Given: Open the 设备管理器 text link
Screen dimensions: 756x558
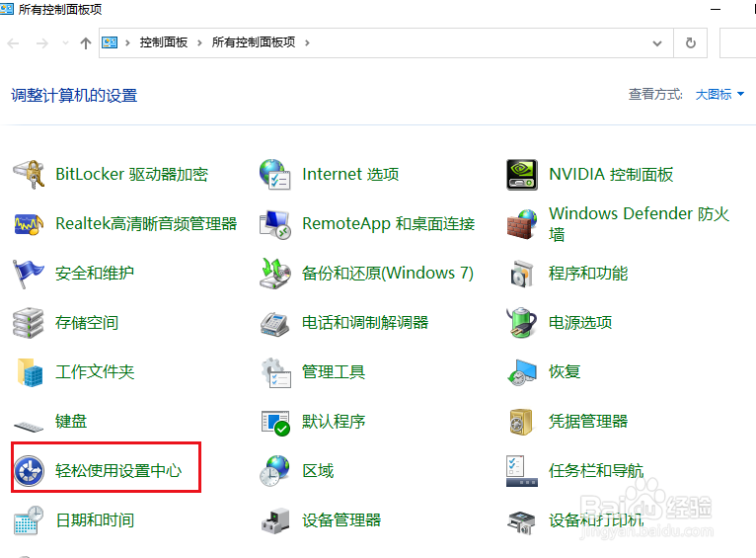Looking at the screenshot, I should pos(341,520).
